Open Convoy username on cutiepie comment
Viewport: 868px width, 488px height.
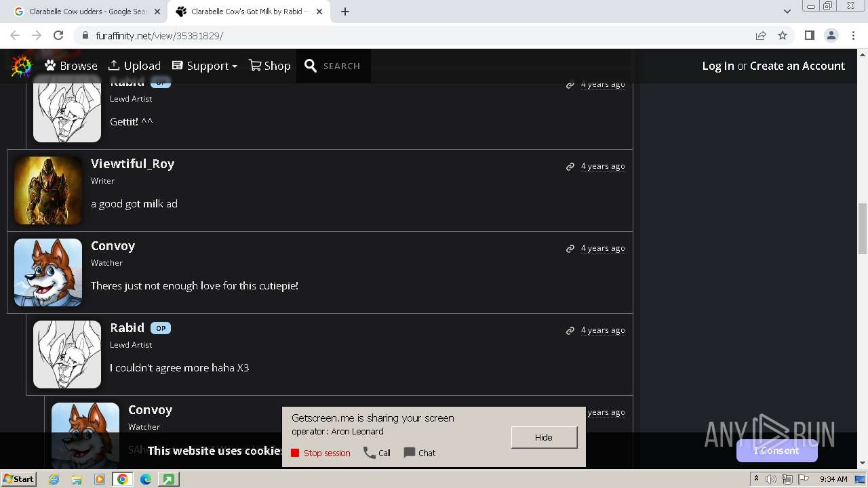[113, 245]
